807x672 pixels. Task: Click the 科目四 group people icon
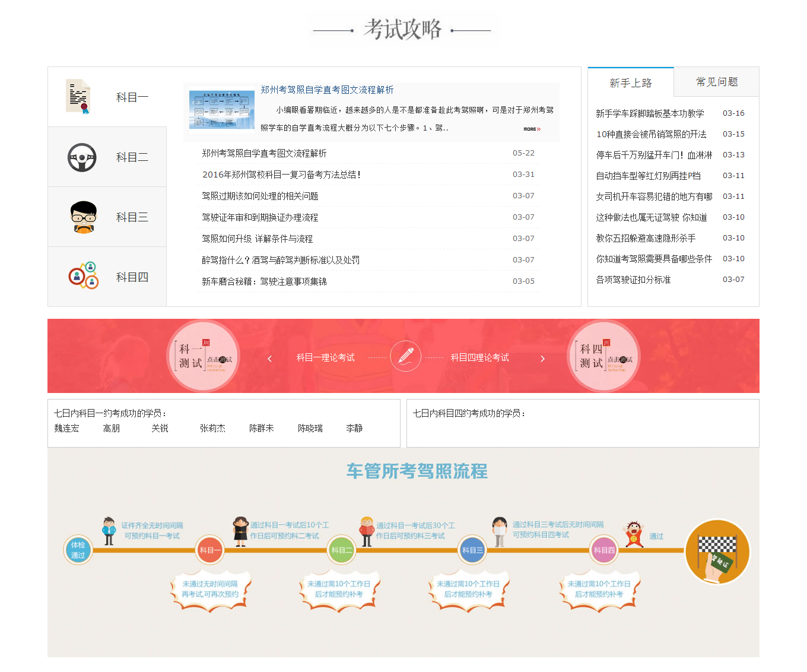(83, 275)
